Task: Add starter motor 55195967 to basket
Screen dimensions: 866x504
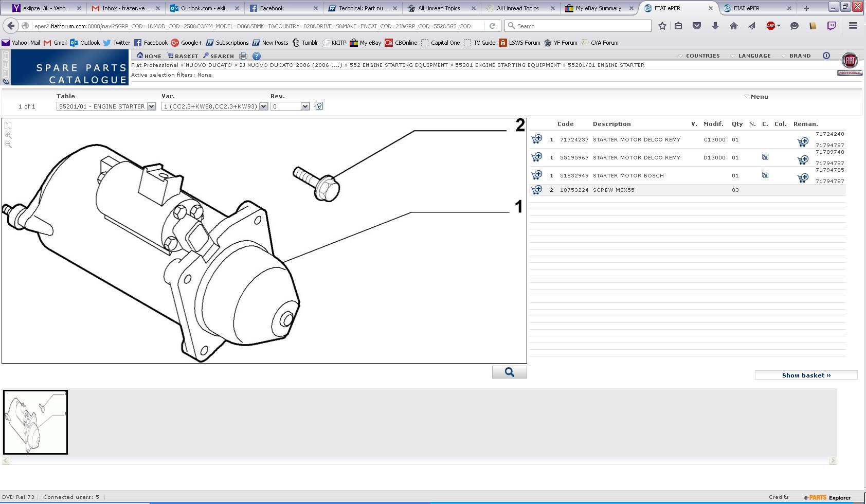Action: [x=536, y=157]
